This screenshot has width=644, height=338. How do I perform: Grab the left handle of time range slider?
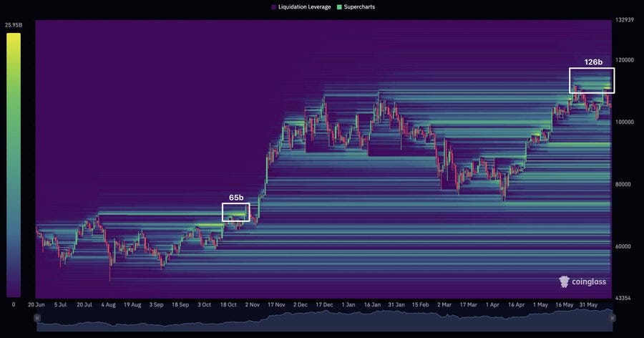point(37,317)
